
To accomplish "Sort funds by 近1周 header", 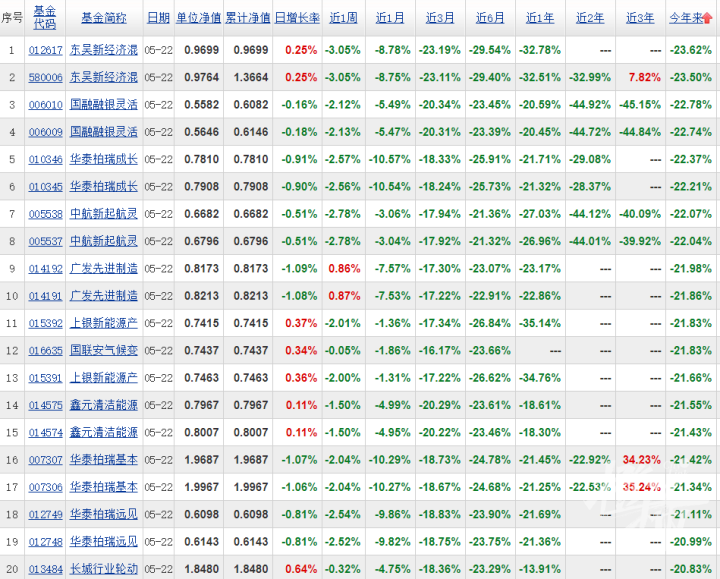I will coord(343,18).
